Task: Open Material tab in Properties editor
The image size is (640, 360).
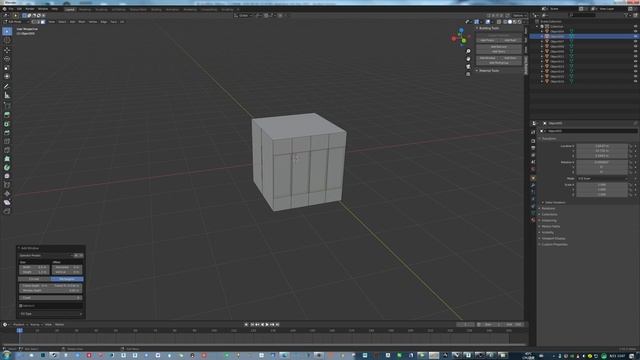Action: [533, 220]
